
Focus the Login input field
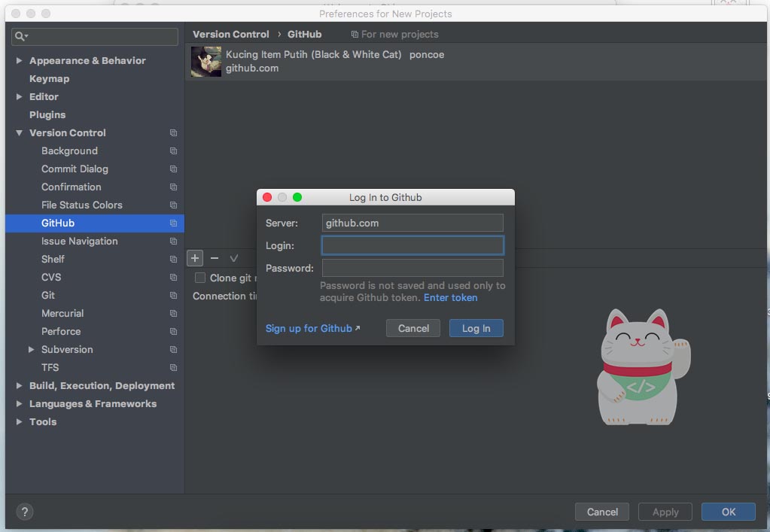[x=412, y=245]
